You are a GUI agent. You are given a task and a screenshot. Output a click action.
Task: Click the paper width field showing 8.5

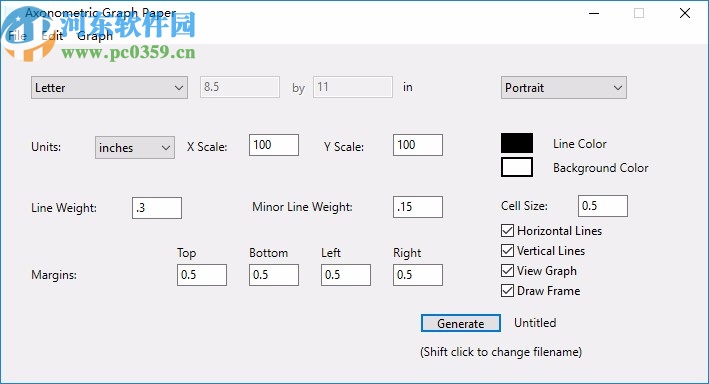[240, 87]
